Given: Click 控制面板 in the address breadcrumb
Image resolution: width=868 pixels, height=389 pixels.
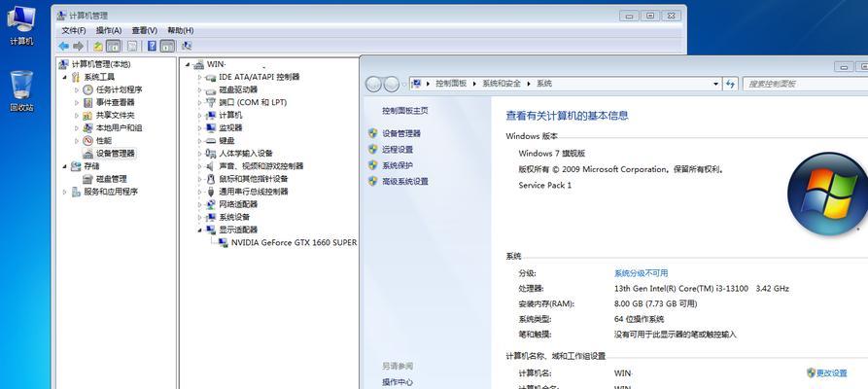Looking at the screenshot, I should pos(451,84).
